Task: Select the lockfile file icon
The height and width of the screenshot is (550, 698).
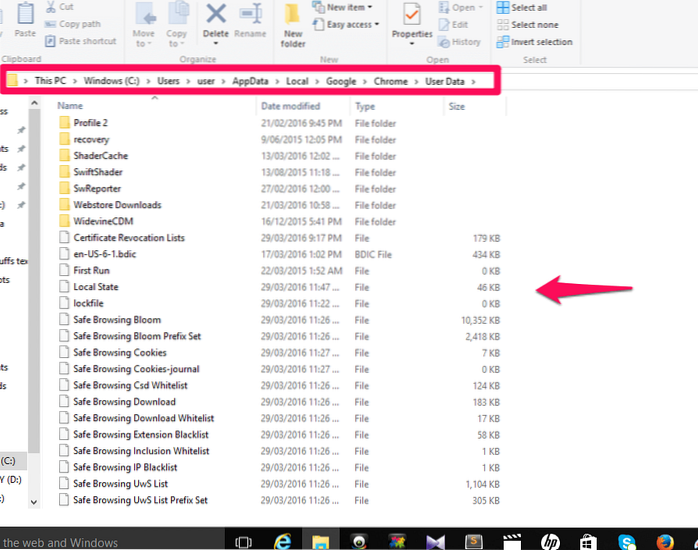Action: 65,303
